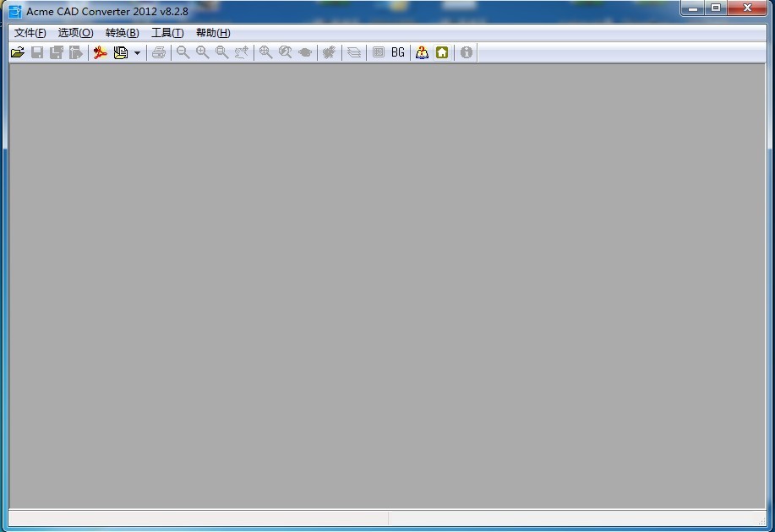This screenshot has height=532, width=775.
Task: Click the batch convert icon
Action: (121, 52)
